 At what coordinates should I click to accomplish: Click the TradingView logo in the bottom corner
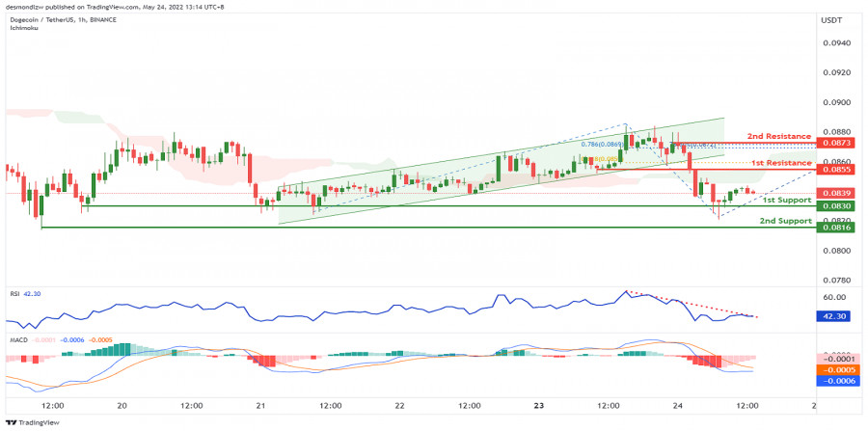pos(33,422)
